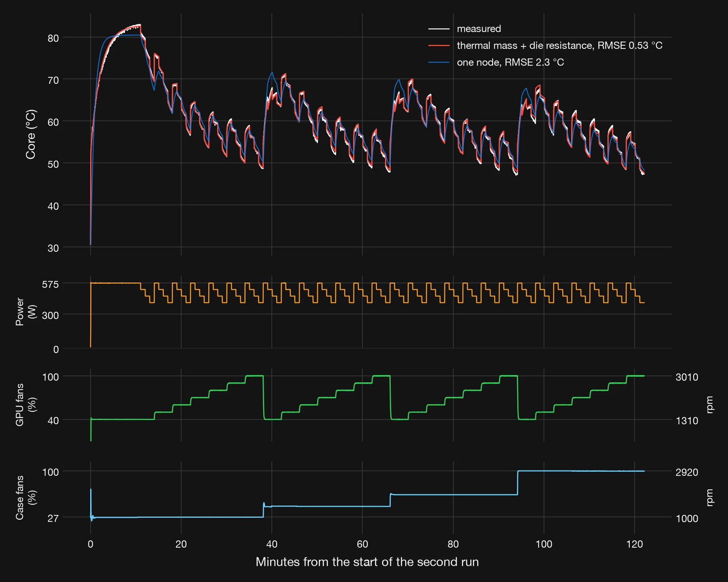Image resolution: width=728 pixels, height=582 pixels.
Task: Click the red thermal mass legend line swatch
Action: point(439,46)
